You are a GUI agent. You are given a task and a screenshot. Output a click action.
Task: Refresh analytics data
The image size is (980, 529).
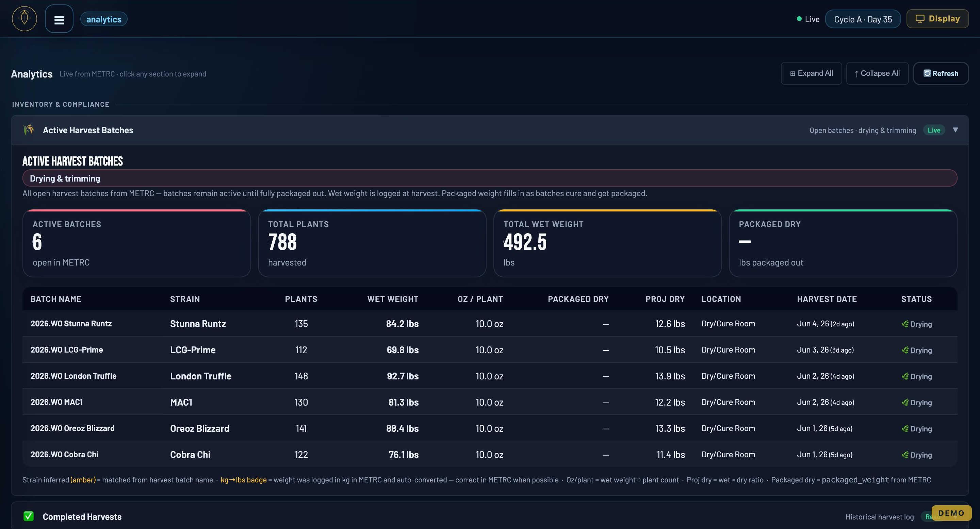click(941, 73)
